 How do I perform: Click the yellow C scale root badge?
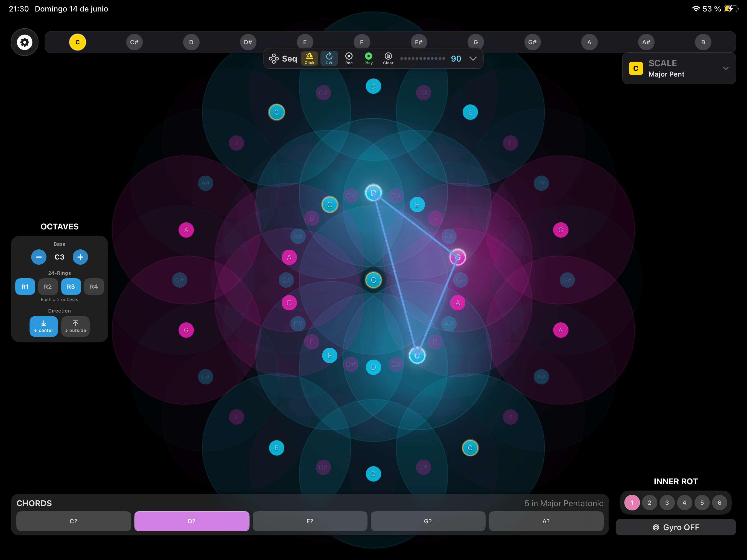pos(635,68)
